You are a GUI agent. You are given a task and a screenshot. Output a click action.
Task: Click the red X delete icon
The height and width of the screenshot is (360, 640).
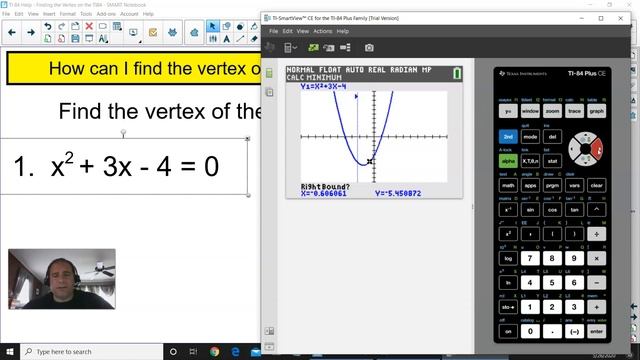tap(89, 27)
